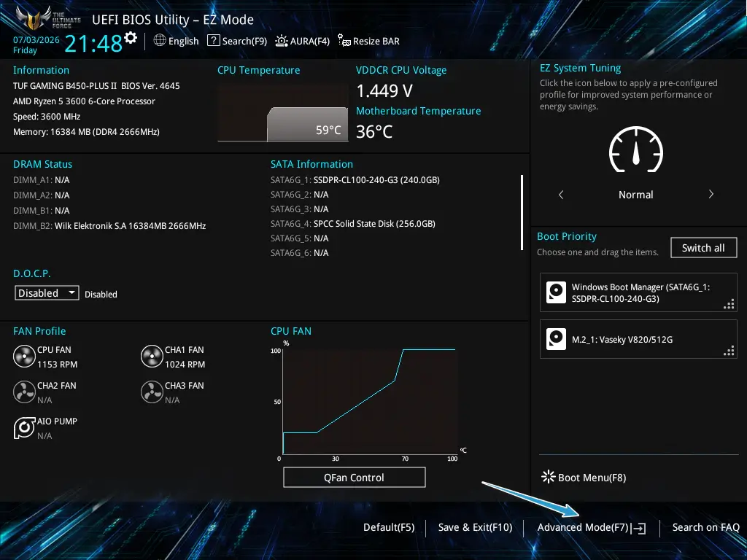The image size is (747, 560).
Task: Click the DIMM_A2 N/A entry
Action: [x=42, y=195]
